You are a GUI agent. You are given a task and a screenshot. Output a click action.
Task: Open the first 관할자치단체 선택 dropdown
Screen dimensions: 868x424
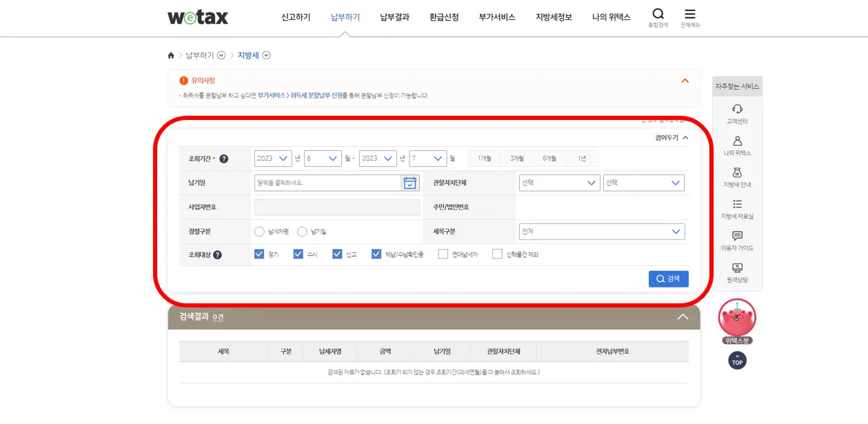pyautogui.click(x=558, y=182)
